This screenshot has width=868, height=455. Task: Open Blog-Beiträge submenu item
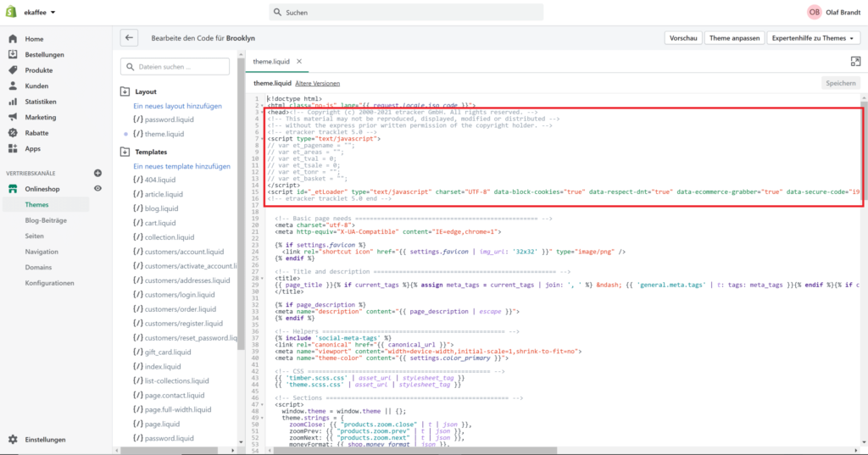[x=46, y=220]
